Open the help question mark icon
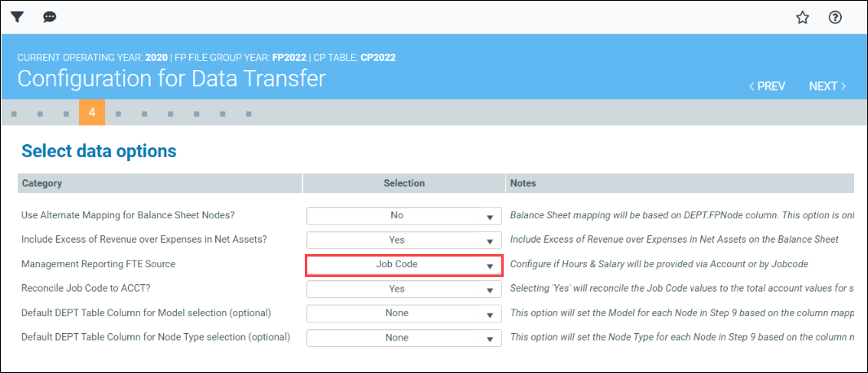 click(x=835, y=17)
